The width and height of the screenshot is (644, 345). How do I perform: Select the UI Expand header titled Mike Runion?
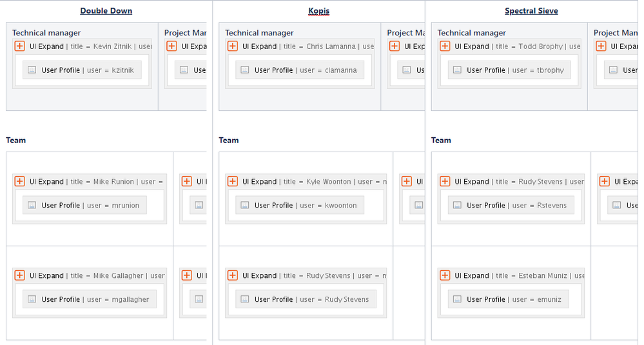[90, 181]
